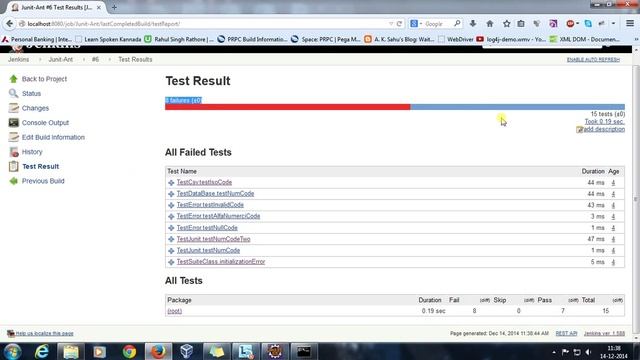640x360 pixels.
Task: Open XML DOM bookmark
Action: (x=584, y=39)
